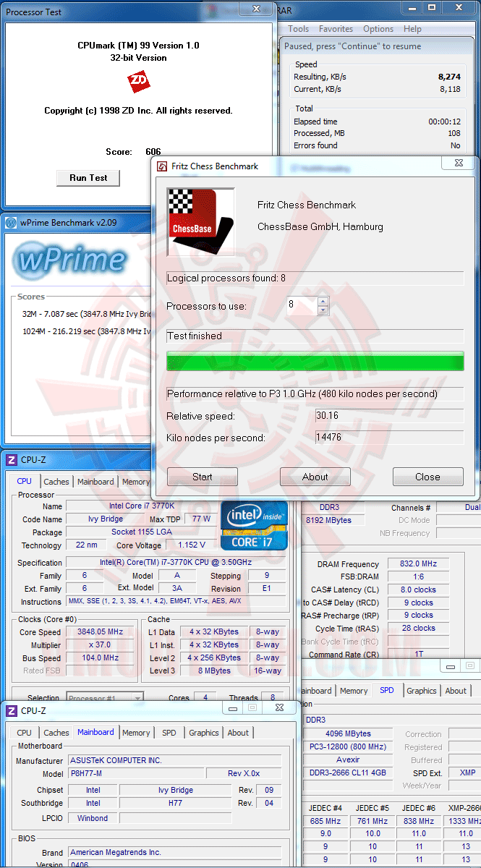The width and height of the screenshot is (481, 868).
Task: Click the About button in Fritz Chess Benchmark
Action: (x=315, y=477)
